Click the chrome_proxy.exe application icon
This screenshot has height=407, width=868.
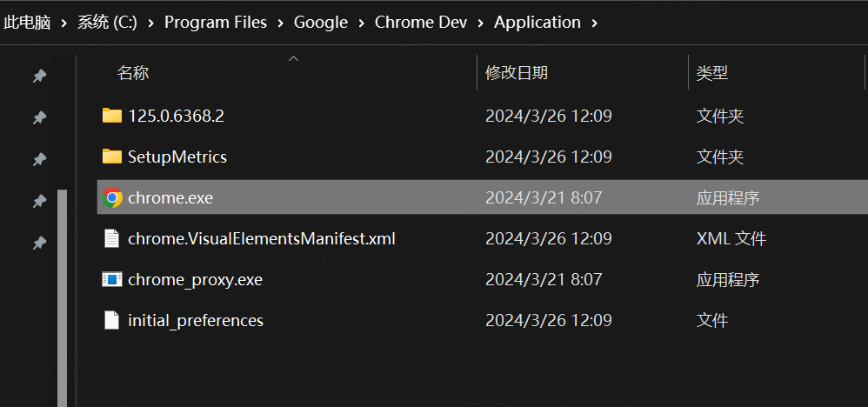pyautogui.click(x=111, y=280)
